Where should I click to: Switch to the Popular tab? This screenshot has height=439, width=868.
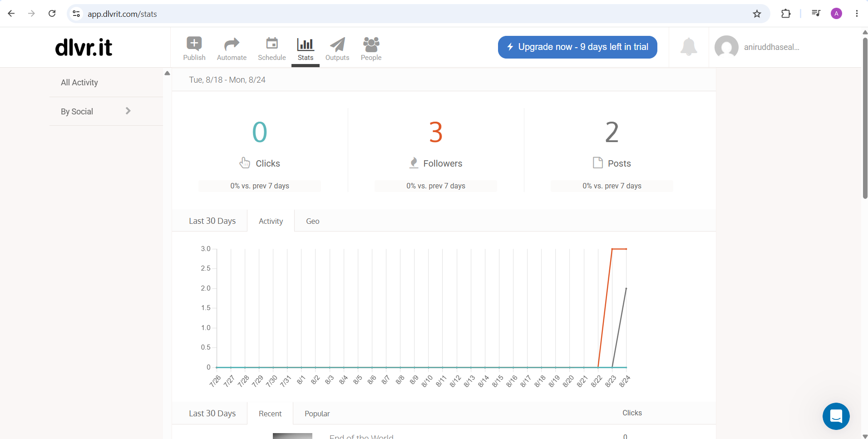click(x=317, y=414)
